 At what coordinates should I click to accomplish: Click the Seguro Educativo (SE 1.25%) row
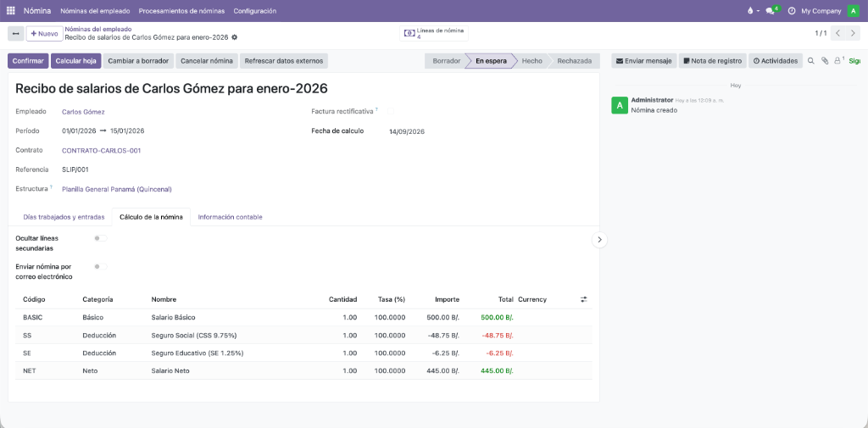tap(303, 353)
